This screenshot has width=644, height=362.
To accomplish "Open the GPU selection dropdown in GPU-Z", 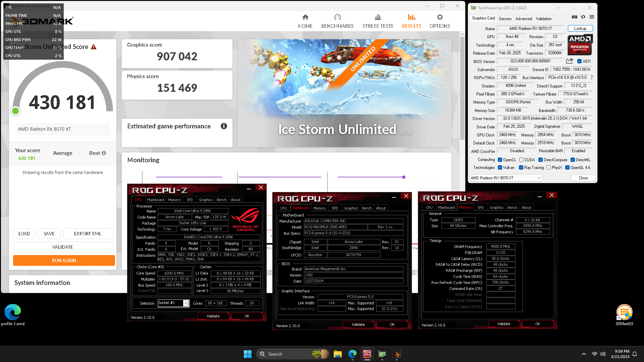I will coord(505,178).
